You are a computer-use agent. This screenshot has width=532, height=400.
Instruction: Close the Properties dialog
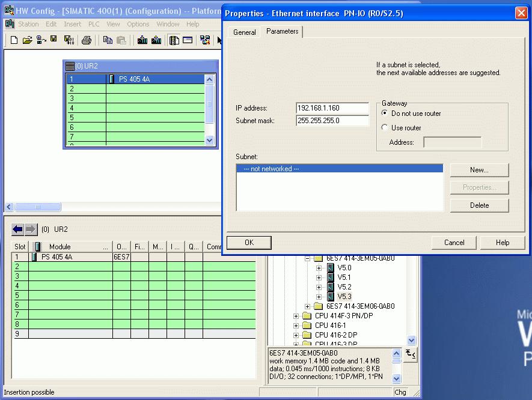521,13
